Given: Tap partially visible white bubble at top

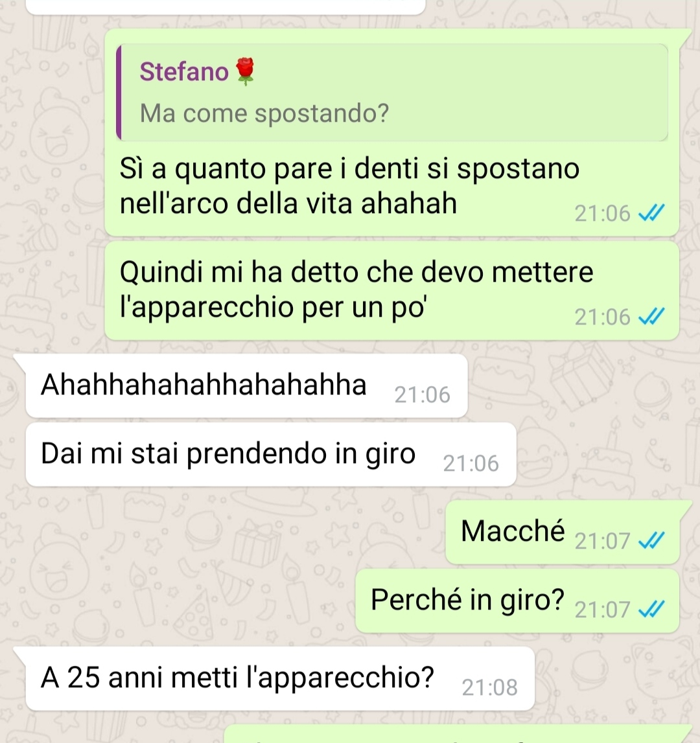Looking at the screenshot, I should click(x=226, y=6).
